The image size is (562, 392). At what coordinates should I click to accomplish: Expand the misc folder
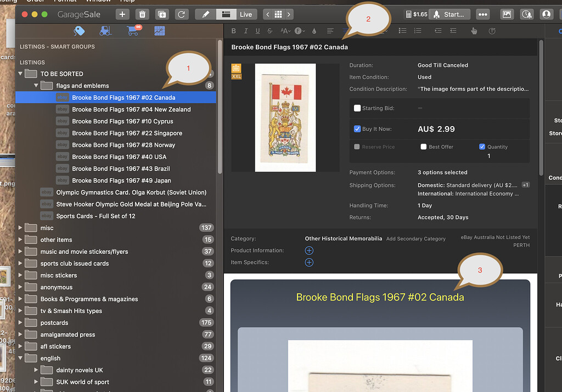point(20,228)
